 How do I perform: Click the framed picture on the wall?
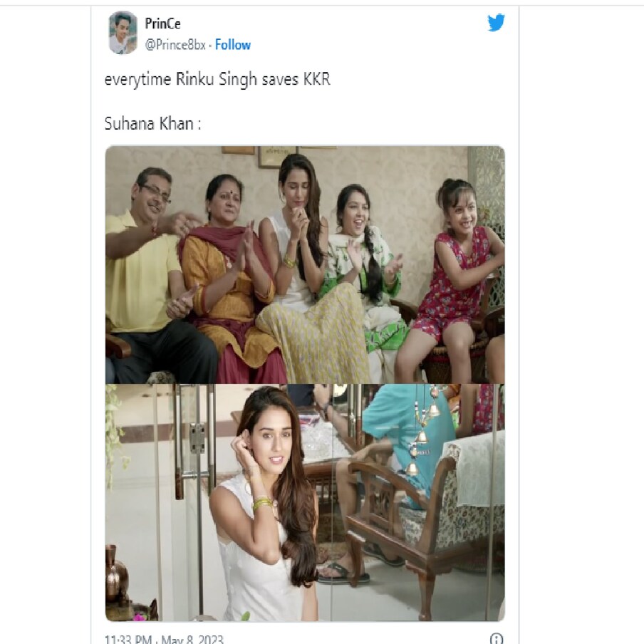pyautogui.click(x=276, y=157)
